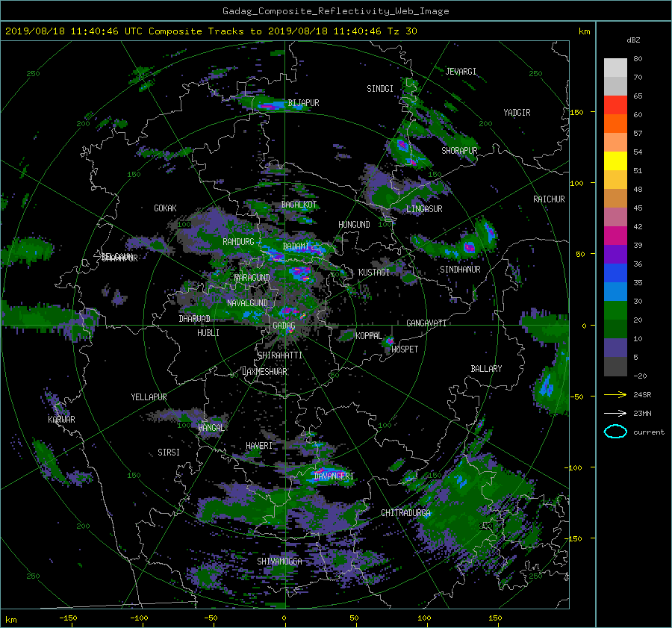Click the 0 km mark on right axis
Screen dimensions: 672x628
point(584,326)
